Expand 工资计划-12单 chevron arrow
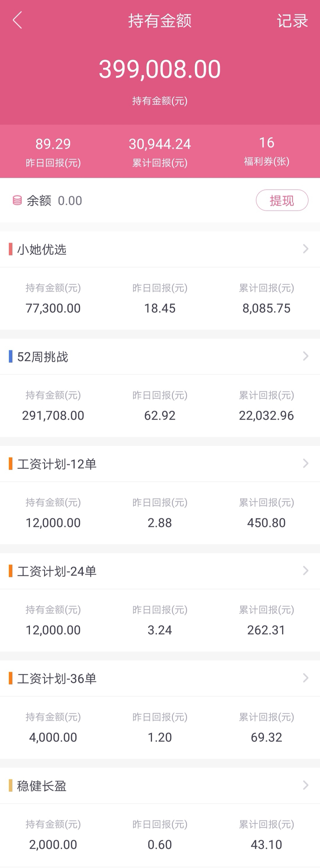This screenshot has width=320, height=868. tap(305, 463)
